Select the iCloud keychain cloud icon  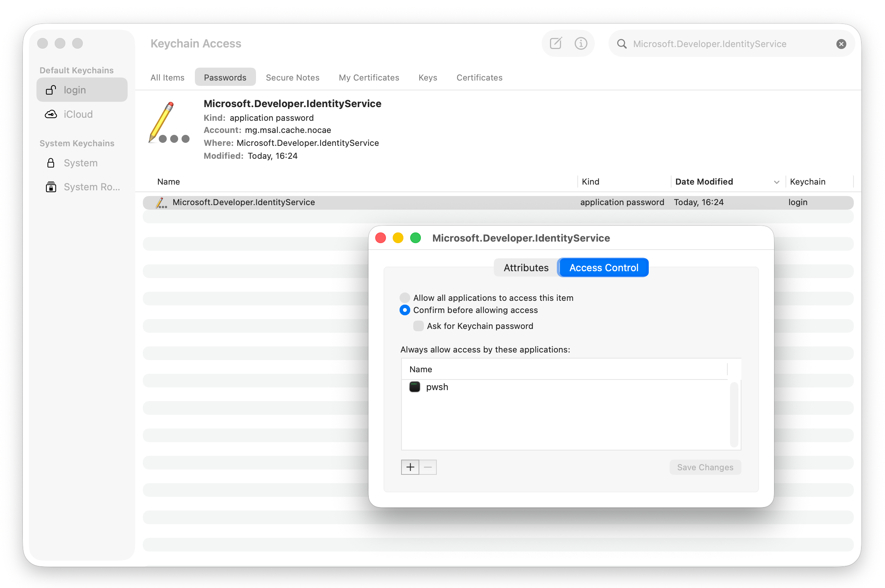(x=51, y=114)
